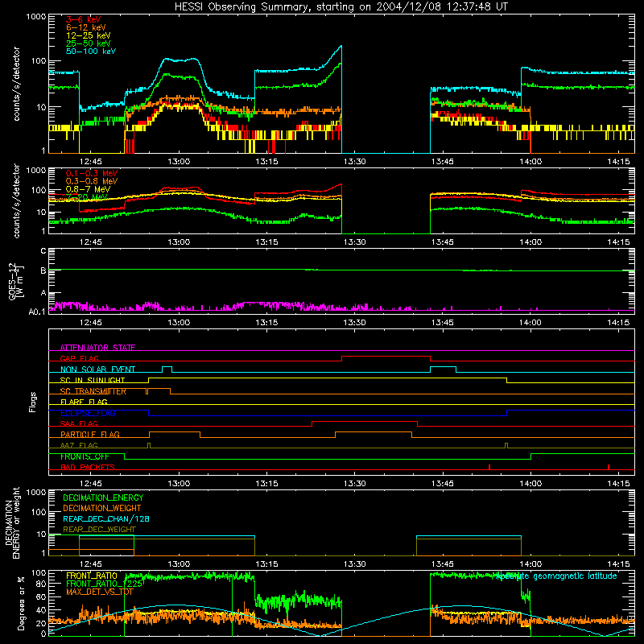The height and width of the screenshot is (644, 644).
Task: Click the 0.8-7 MeV legend entry
Action: (x=88, y=189)
